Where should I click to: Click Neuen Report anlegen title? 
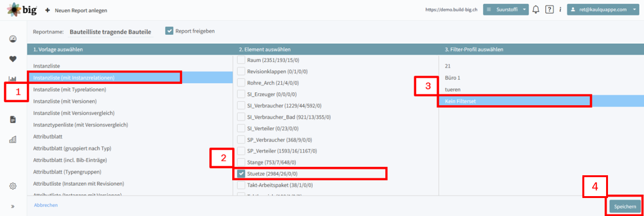point(81,10)
